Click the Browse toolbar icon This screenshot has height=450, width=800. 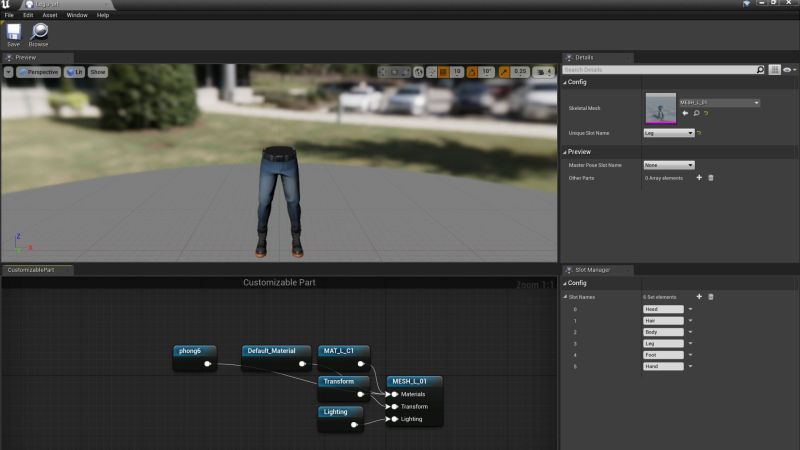39,35
